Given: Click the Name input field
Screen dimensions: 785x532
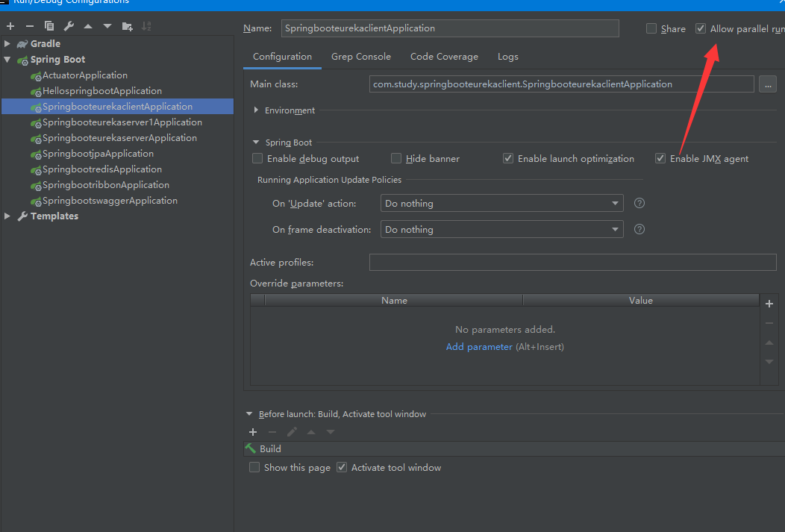Looking at the screenshot, I should coord(450,28).
